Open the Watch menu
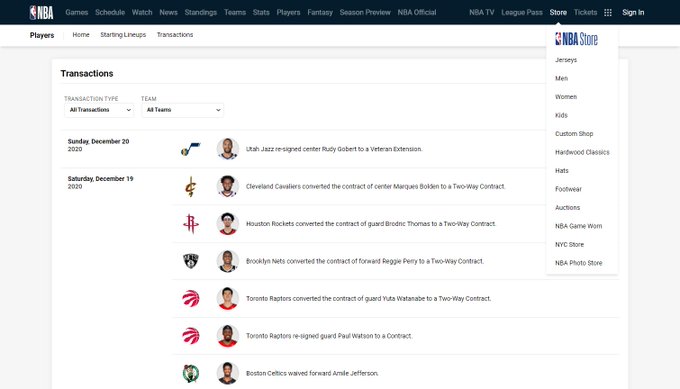Viewport: 680px width, 389px height. point(142,13)
